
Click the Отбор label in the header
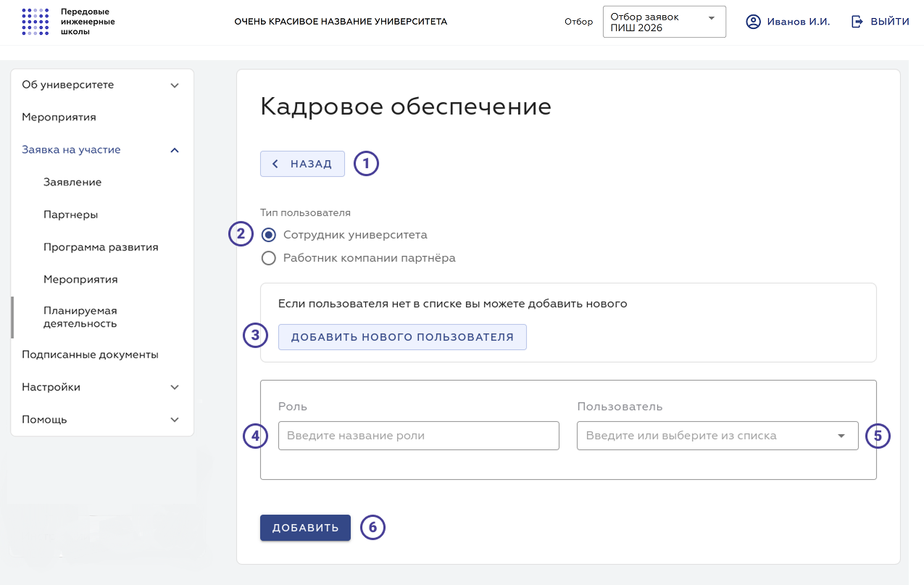point(579,22)
